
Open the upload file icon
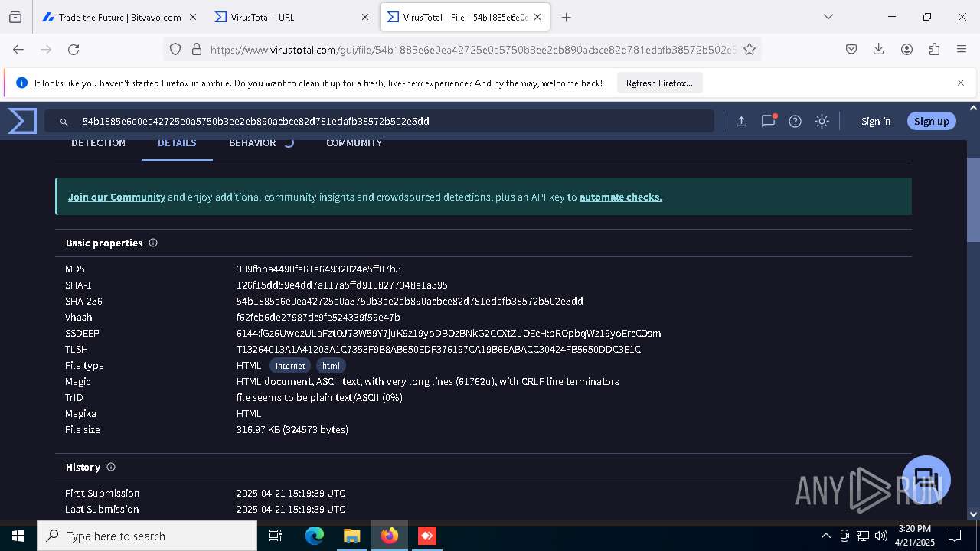(x=741, y=121)
